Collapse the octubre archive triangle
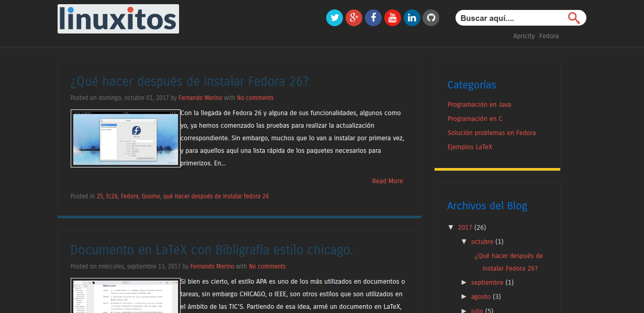 pyautogui.click(x=464, y=241)
